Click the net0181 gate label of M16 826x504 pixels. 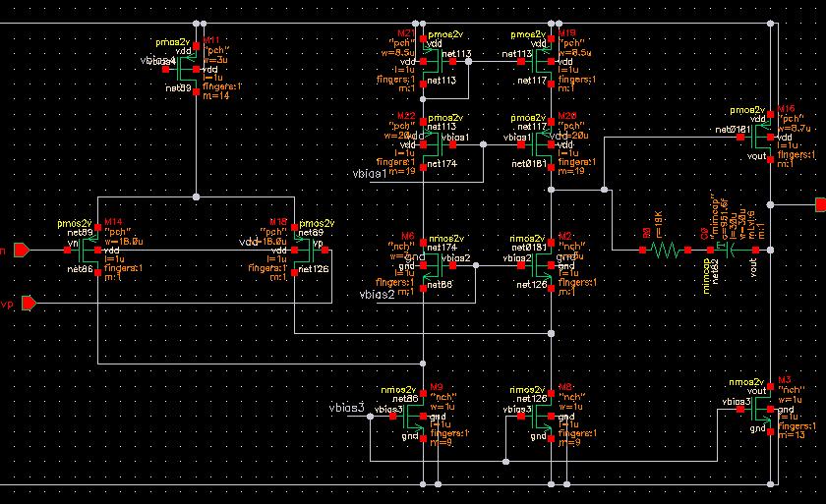pos(733,130)
